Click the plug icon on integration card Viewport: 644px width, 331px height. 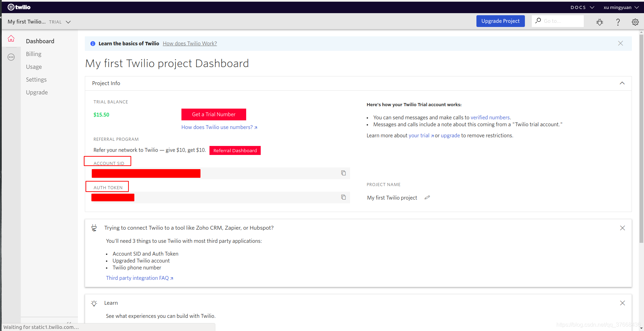coord(94,228)
